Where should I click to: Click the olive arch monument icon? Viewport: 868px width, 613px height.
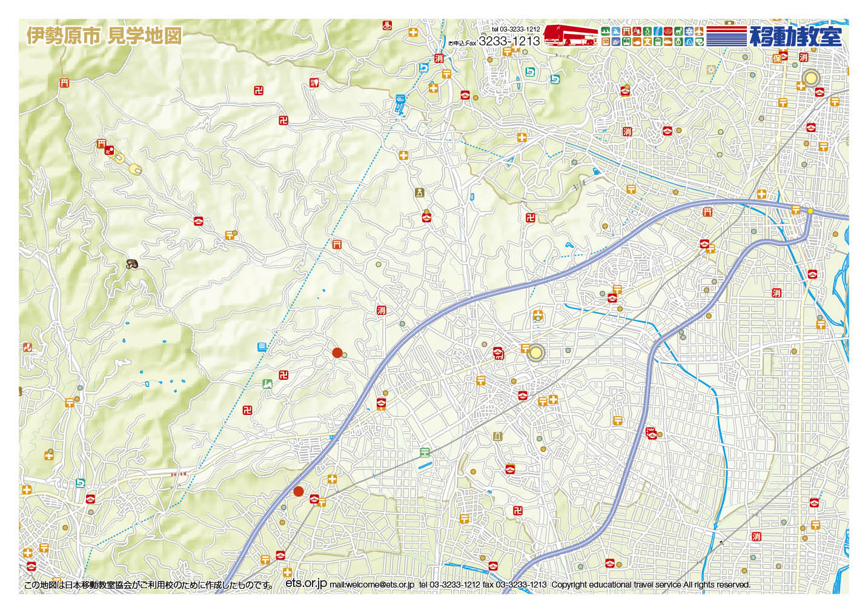(x=498, y=436)
